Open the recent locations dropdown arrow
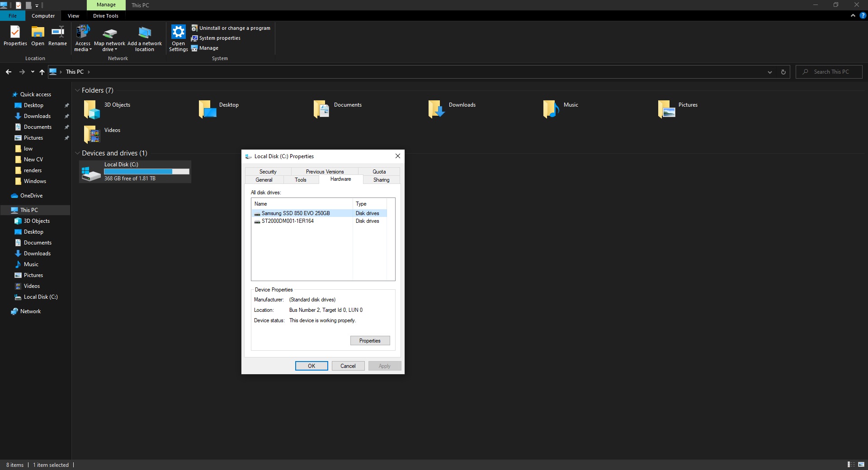This screenshot has width=868, height=470. click(33, 72)
